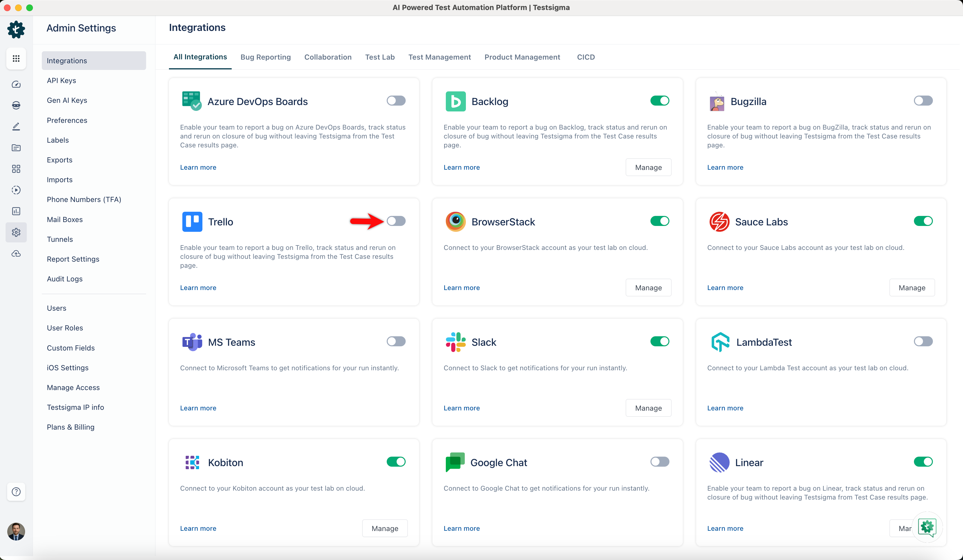Disable the Kobiton toggle
This screenshot has width=963, height=560.
(396, 461)
